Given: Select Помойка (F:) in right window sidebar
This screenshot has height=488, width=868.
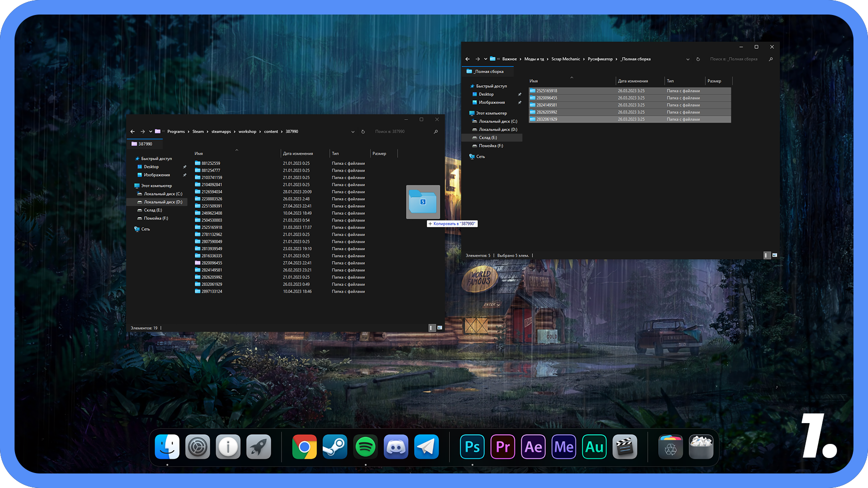Looking at the screenshot, I should click(x=491, y=146).
